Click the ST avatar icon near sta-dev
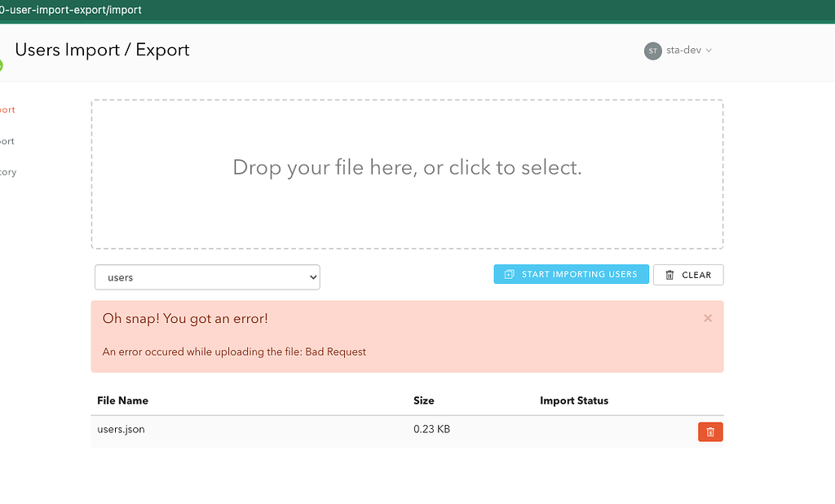The height and width of the screenshot is (504, 835). [652, 51]
